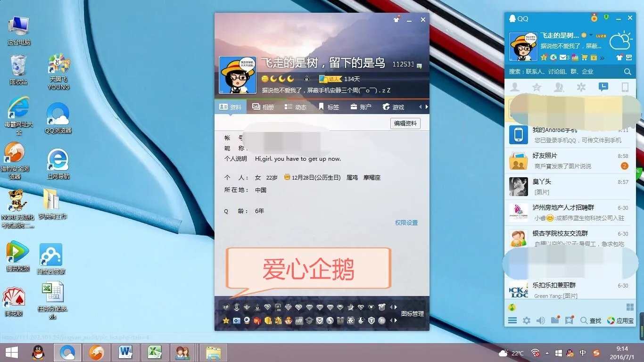This screenshot has height=362, width=644.
Task: Mute sounds with the speaker icon
Action: click(540, 321)
